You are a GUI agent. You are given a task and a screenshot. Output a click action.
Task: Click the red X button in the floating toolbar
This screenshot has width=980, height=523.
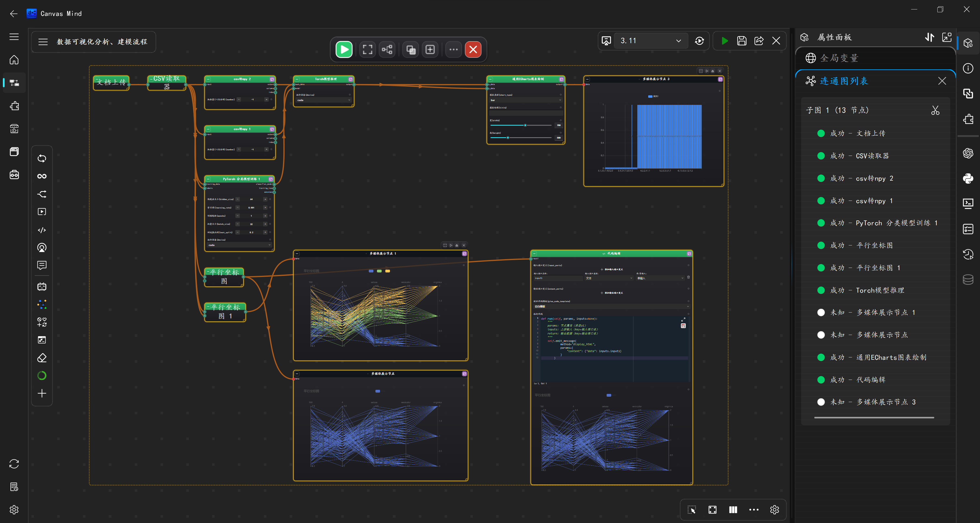[473, 49]
